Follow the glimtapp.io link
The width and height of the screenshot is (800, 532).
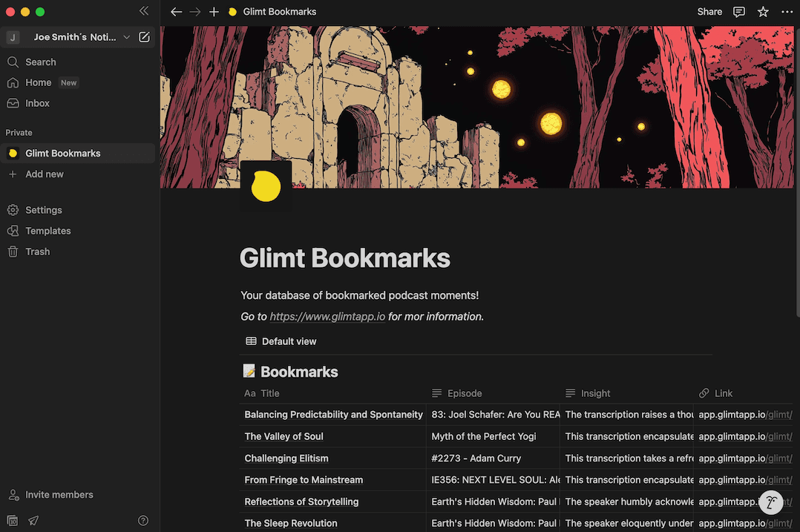327,316
